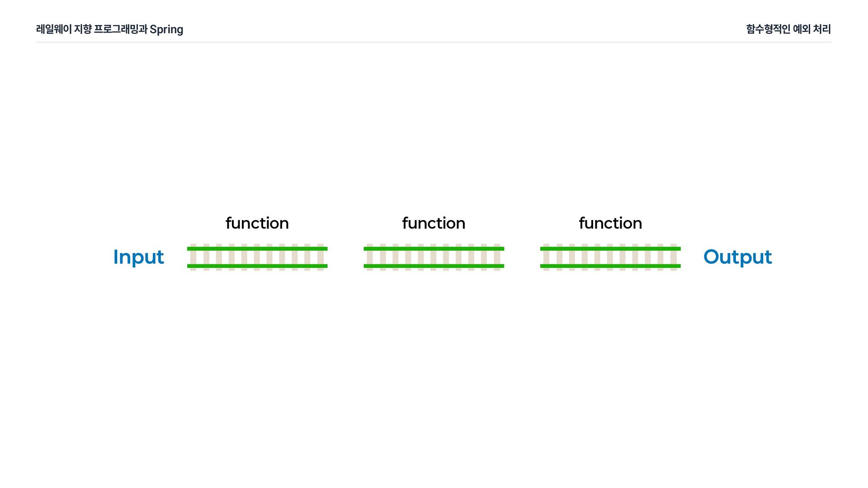Select the function label above the Input-side track

coord(257,223)
